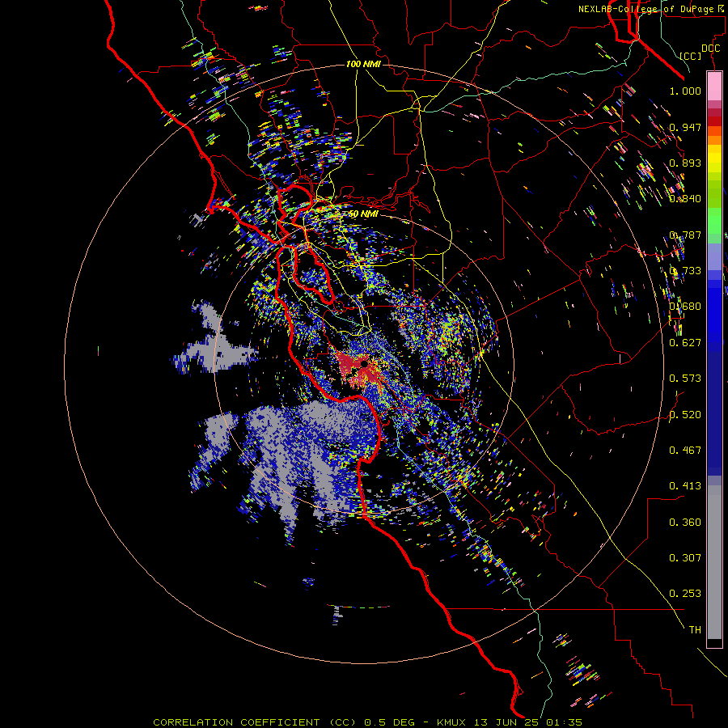Viewport: 728px width, 728px height.
Task: Click the 0.787 scale value
Action: coord(685,235)
